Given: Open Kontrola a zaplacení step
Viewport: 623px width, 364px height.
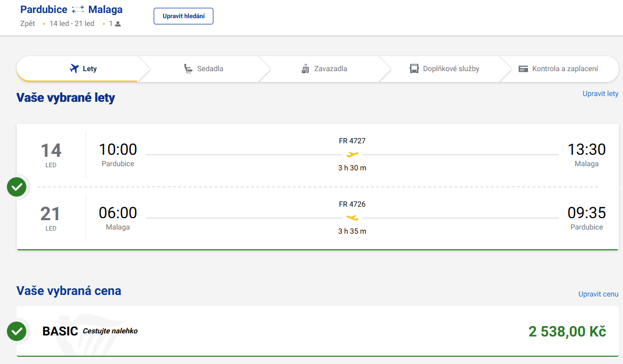Looking at the screenshot, I should (x=564, y=69).
